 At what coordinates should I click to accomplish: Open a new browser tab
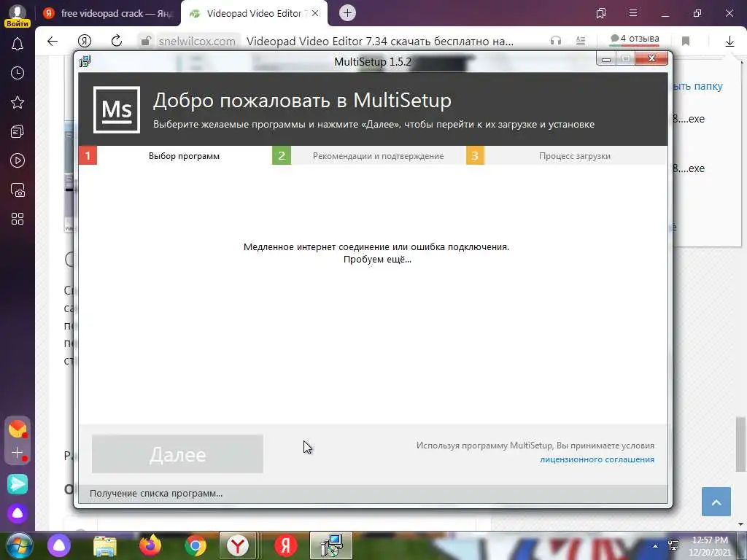click(x=347, y=13)
